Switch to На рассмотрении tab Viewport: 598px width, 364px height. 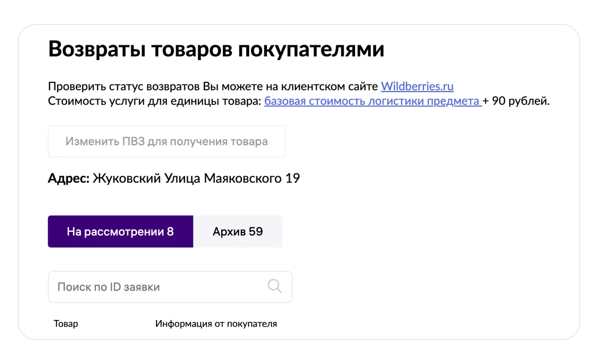click(120, 231)
